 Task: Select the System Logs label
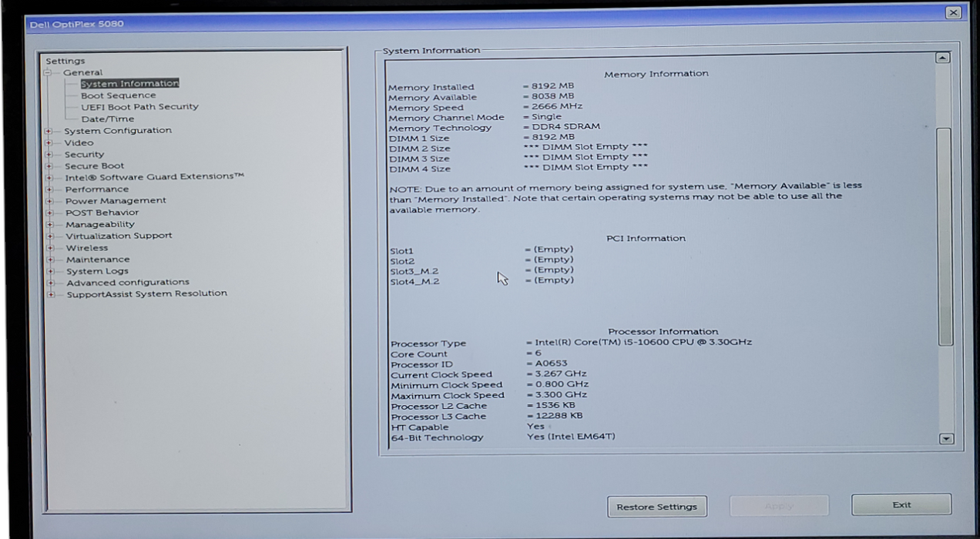pos(97,271)
